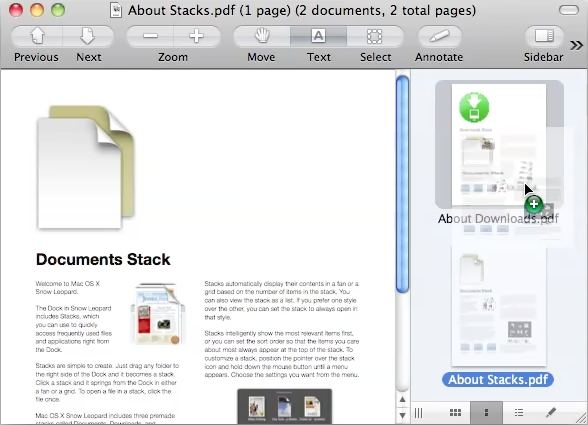Click the About Stacks.pdf title proxy icon
This screenshot has width=588, height=425.
coord(116,10)
